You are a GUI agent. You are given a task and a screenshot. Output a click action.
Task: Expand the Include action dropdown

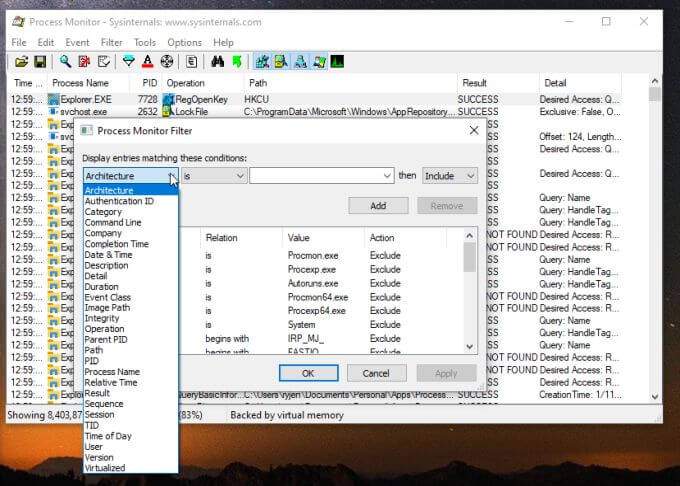click(x=449, y=176)
